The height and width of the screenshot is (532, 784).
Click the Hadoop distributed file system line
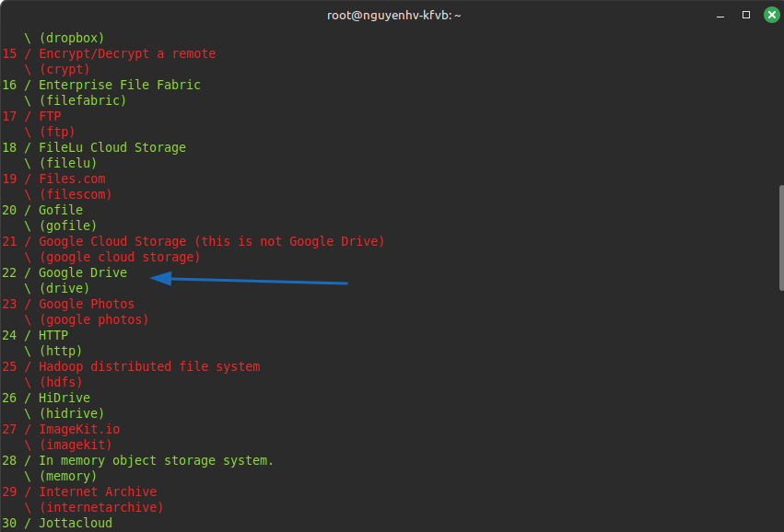[149, 366]
